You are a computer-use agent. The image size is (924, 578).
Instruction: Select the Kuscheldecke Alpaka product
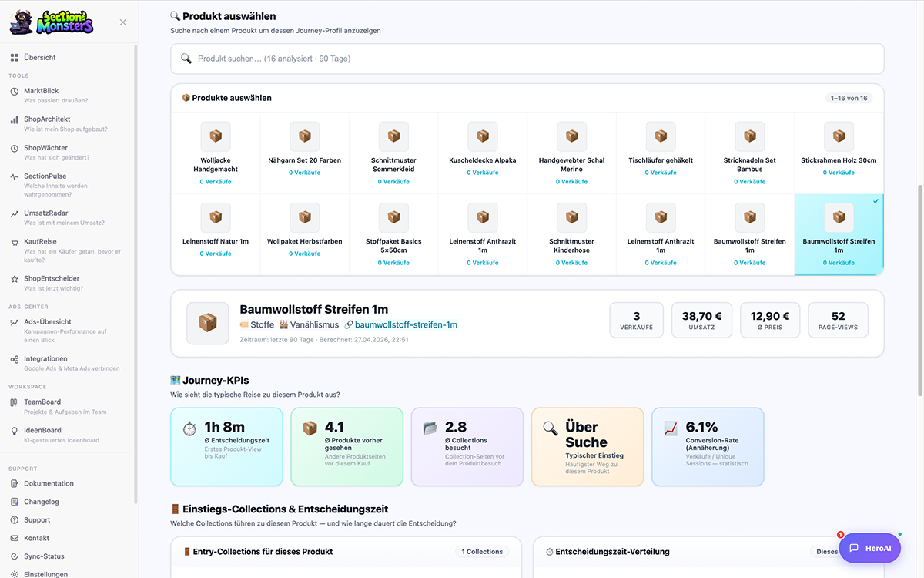[x=483, y=154]
